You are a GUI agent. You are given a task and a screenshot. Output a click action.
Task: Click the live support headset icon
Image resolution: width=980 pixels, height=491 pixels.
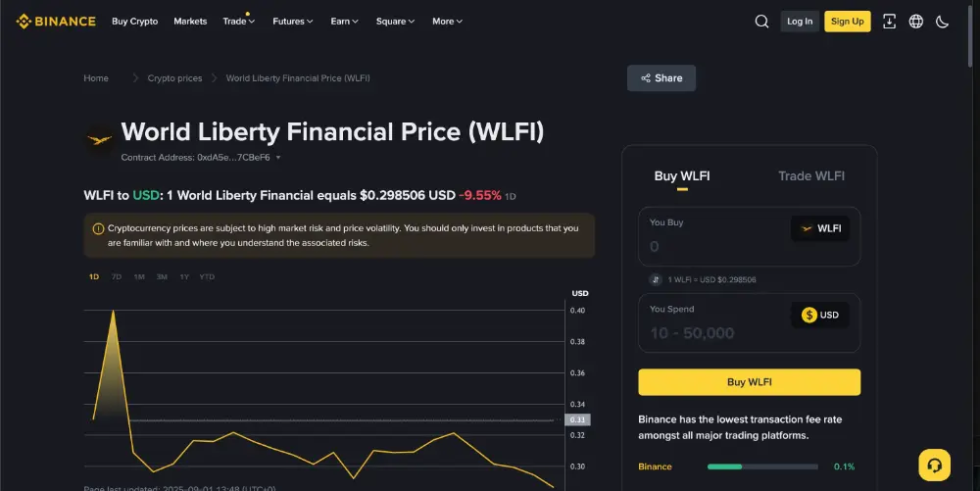click(934, 465)
